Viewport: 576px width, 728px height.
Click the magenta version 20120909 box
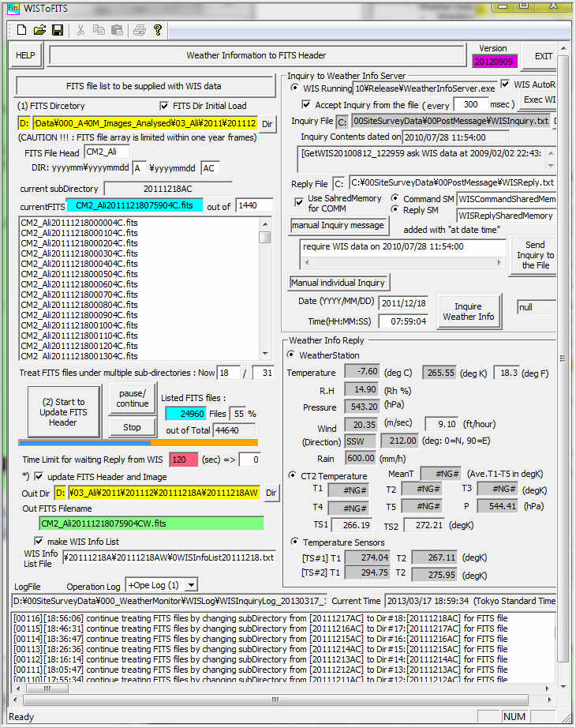[493, 62]
